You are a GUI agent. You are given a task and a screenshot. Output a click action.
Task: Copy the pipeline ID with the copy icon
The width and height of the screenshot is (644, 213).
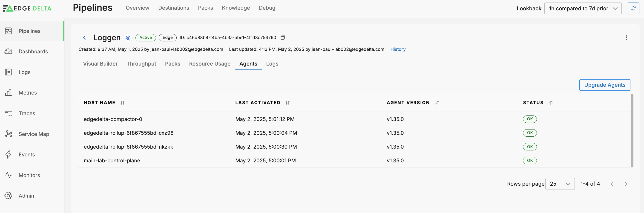[283, 38]
